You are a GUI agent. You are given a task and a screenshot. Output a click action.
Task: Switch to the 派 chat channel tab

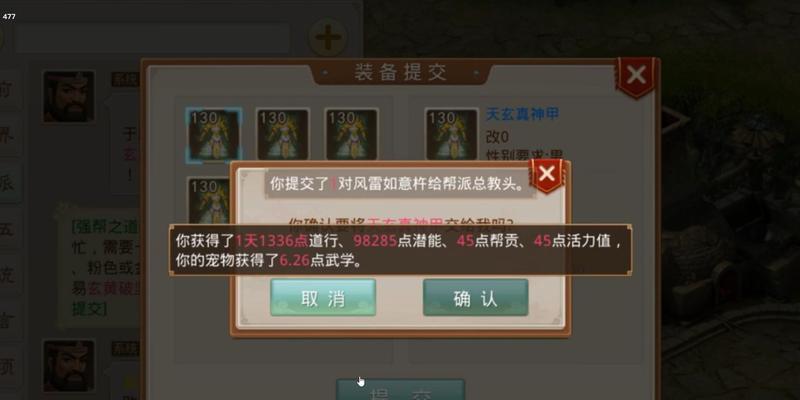[8, 184]
